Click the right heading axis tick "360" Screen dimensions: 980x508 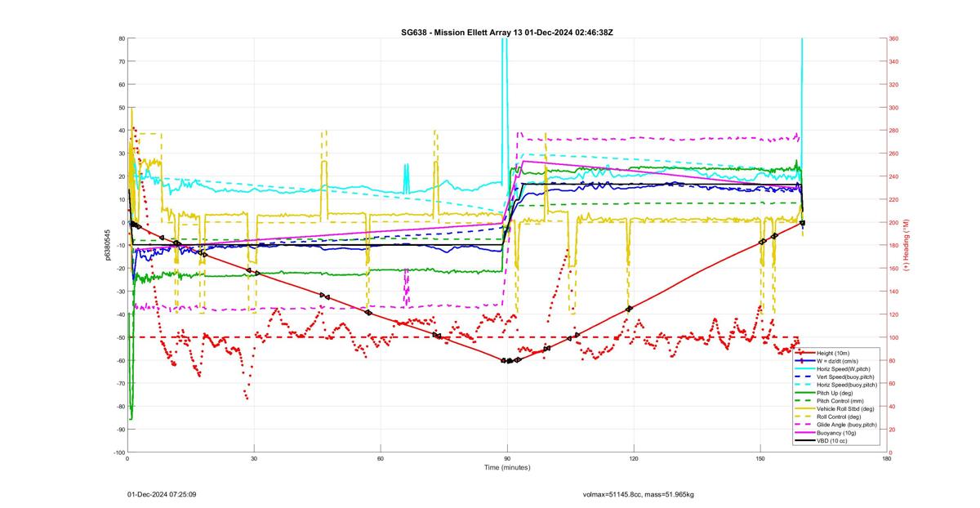point(895,38)
